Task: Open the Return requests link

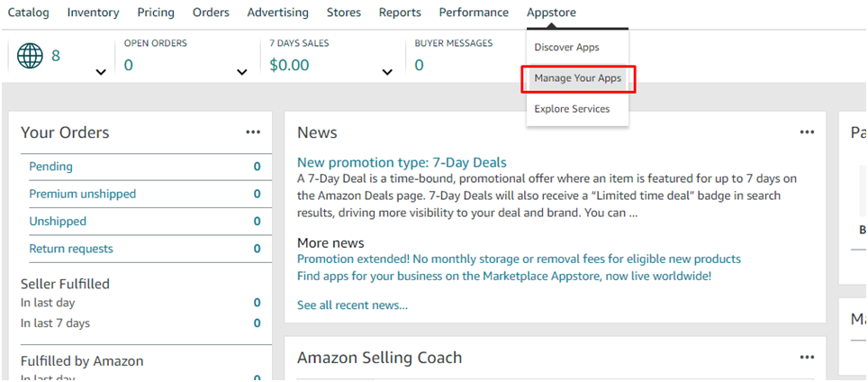Action: 71,249
